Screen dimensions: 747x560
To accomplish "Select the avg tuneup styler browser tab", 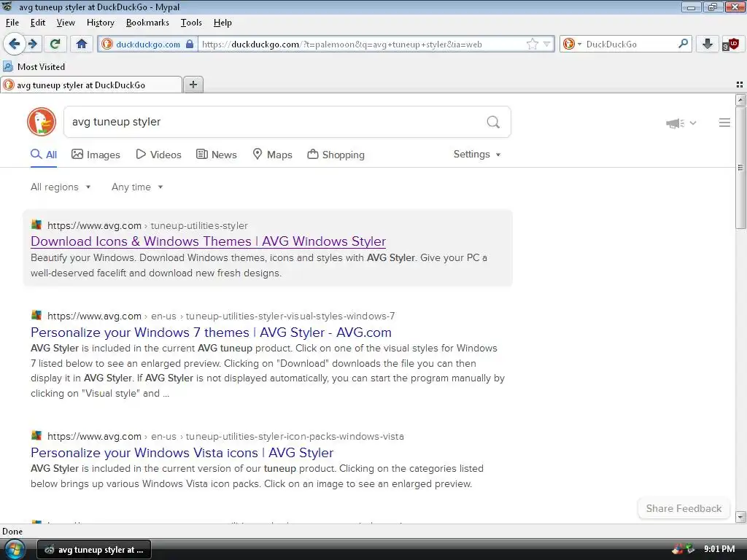I will (x=91, y=85).
